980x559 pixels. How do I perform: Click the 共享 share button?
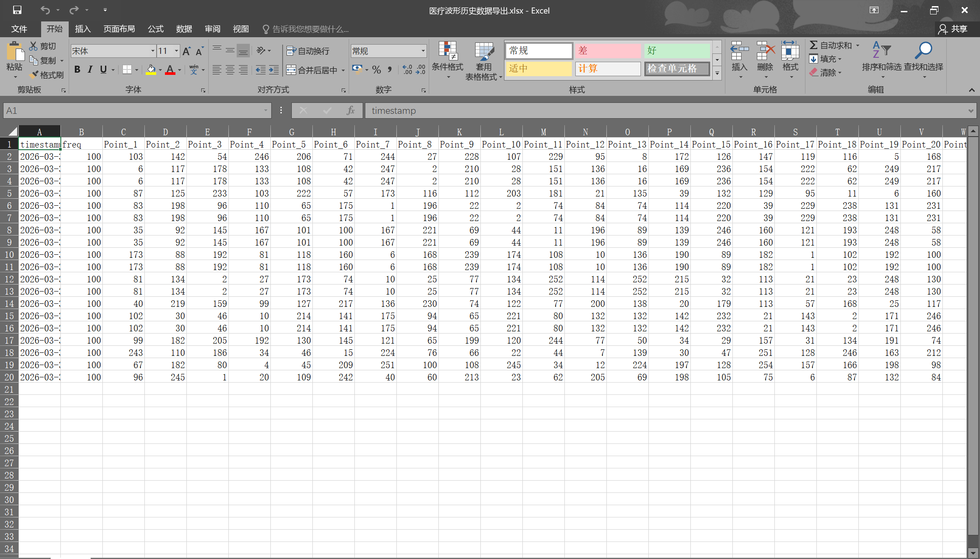(x=953, y=29)
